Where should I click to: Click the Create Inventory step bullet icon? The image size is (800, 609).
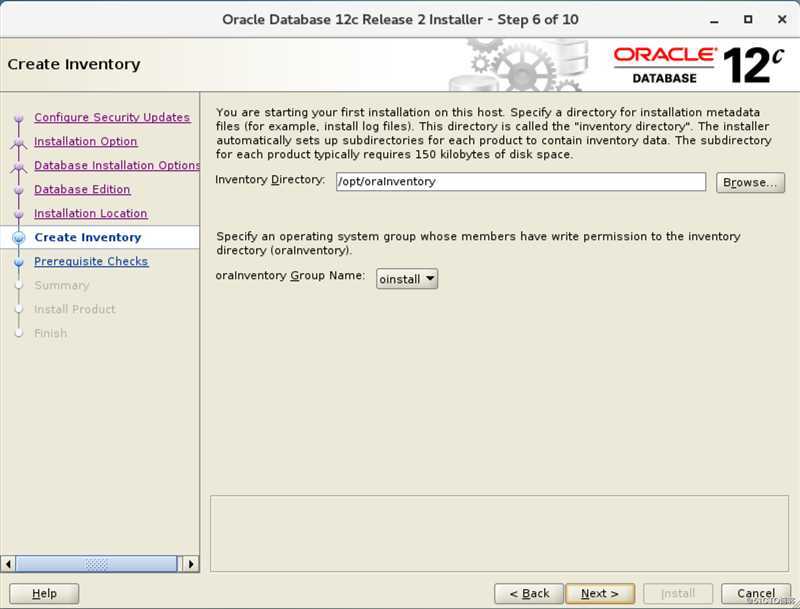pyautogui.click(x=19, y=237)
